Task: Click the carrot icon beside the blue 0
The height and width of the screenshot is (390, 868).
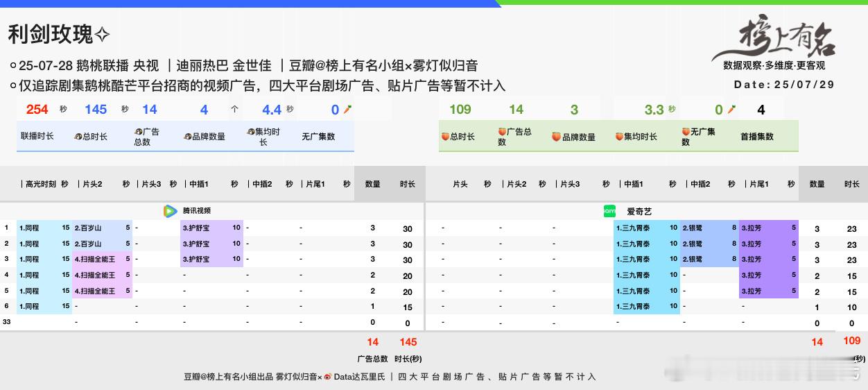Action: coord(347,110)
